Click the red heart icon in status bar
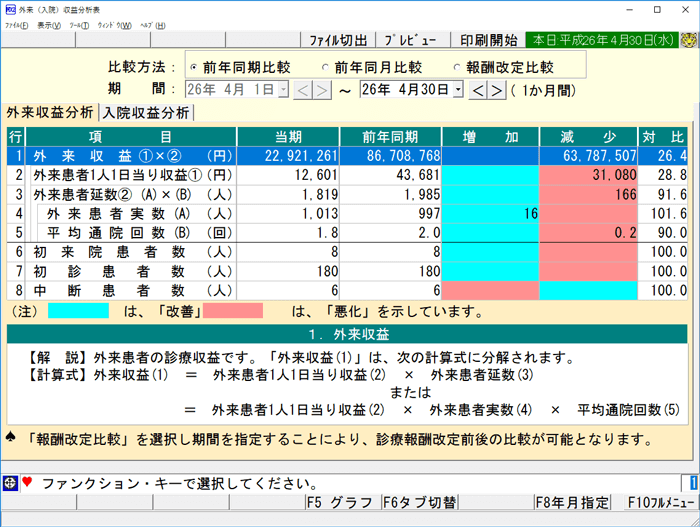 (27, 483)
